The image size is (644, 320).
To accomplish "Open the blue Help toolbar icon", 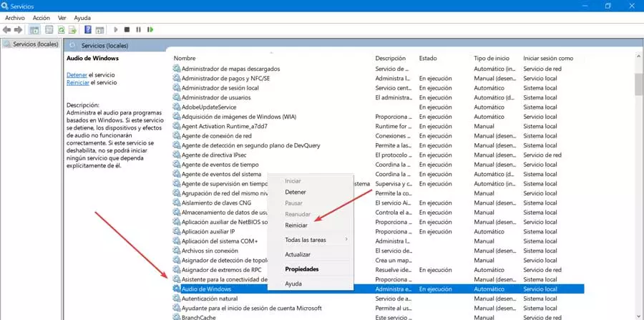I will pos(88,29).
